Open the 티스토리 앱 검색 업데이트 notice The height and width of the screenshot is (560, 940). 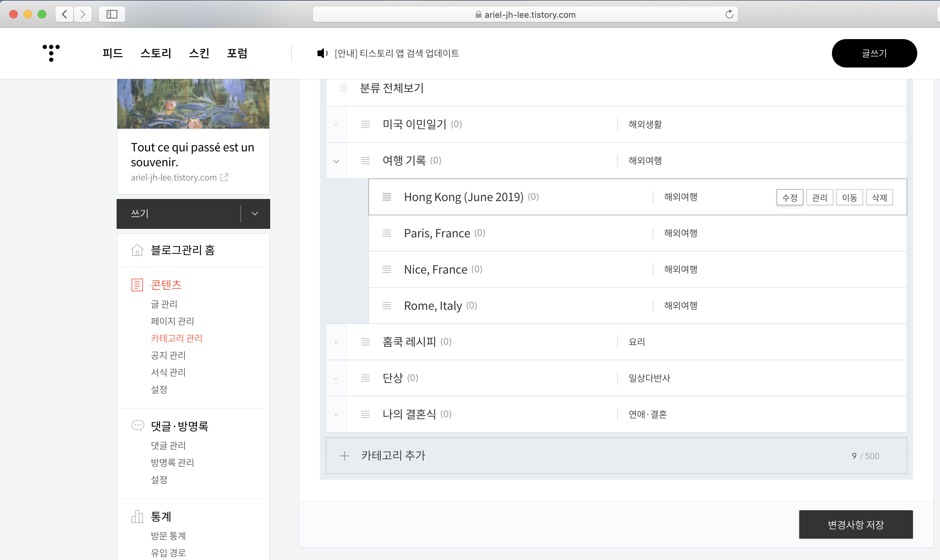(x=396, y=53)
